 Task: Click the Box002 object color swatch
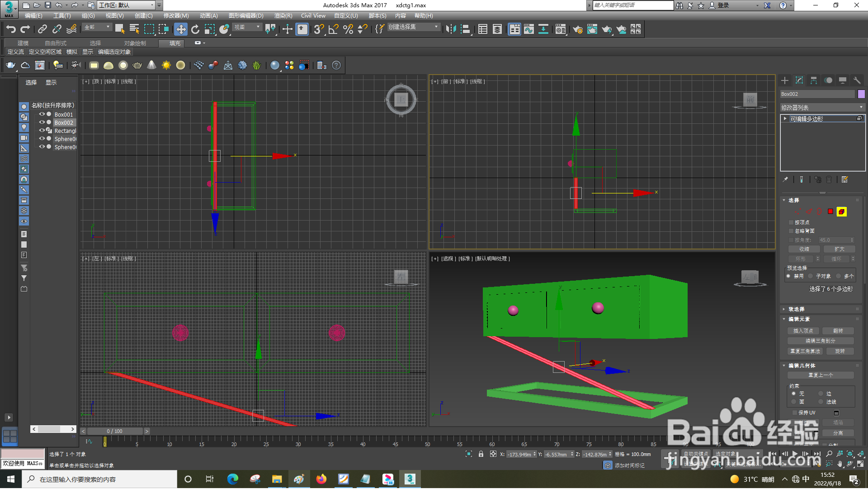point(861,94)
